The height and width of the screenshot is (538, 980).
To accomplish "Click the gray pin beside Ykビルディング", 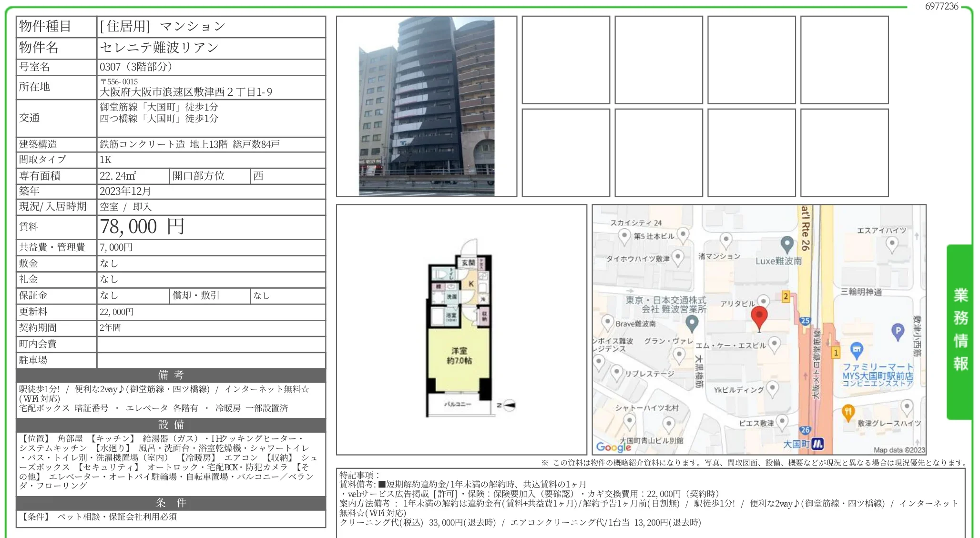I will [x=774, y=387].
